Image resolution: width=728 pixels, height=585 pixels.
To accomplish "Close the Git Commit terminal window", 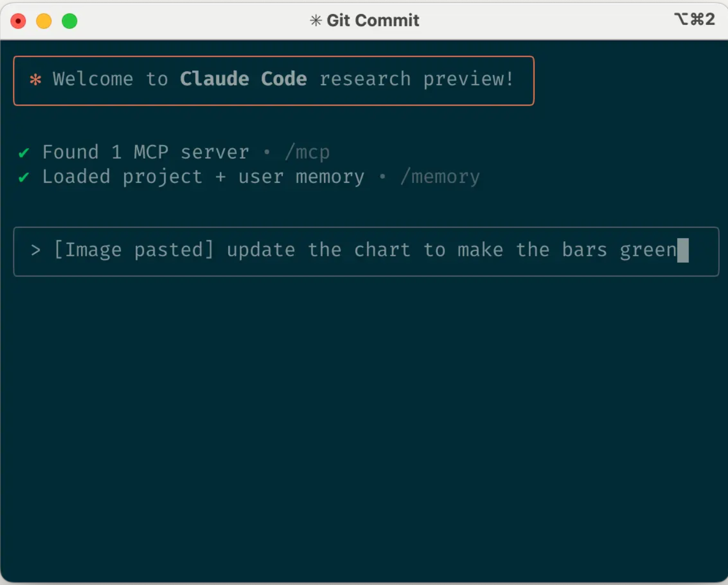I will point(18,21).
